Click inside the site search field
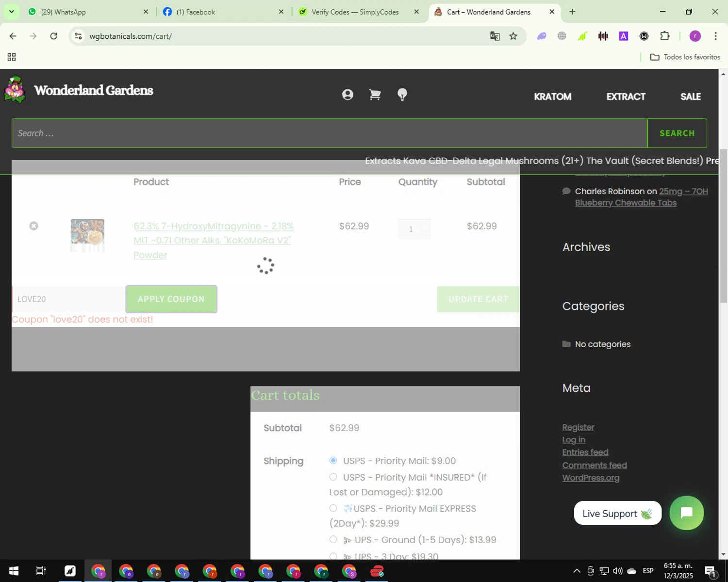 pyautogui.click(x=330, y=133)
